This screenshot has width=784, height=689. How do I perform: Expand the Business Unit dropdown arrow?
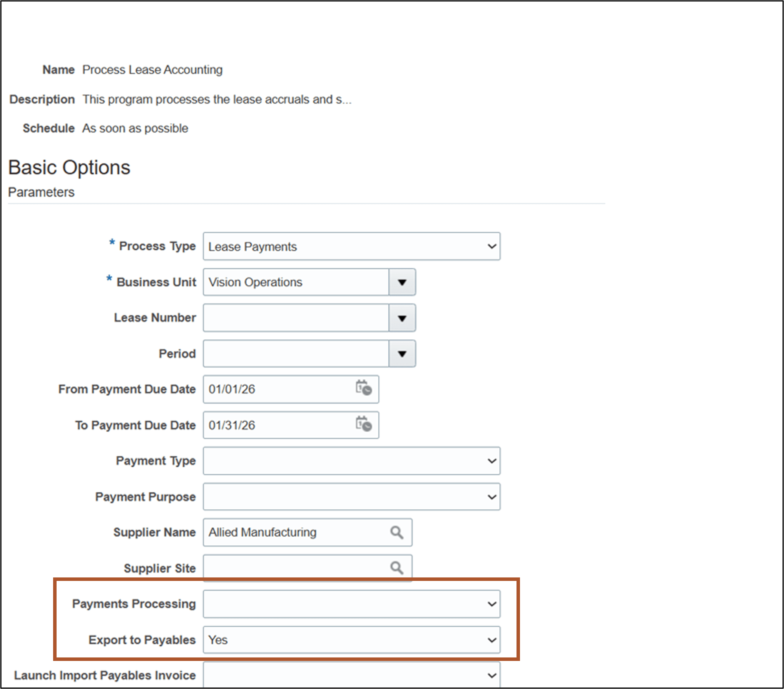pos(402,282)
